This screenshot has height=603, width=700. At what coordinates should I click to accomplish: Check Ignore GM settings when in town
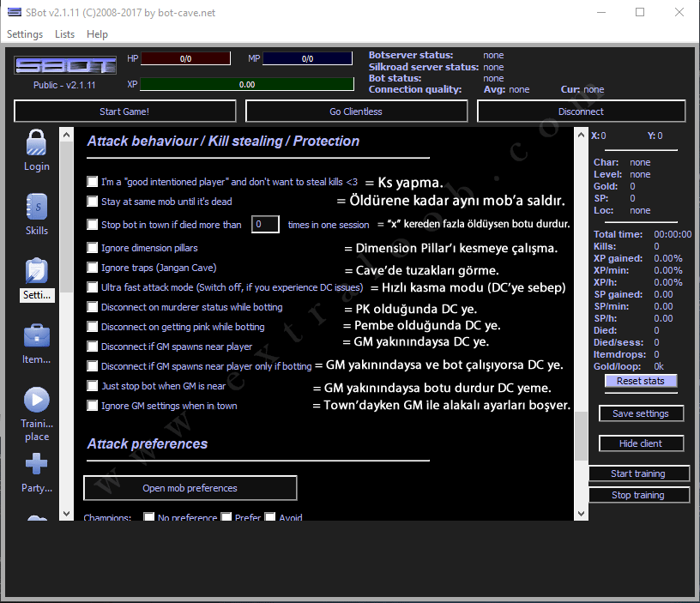(93, 405)
